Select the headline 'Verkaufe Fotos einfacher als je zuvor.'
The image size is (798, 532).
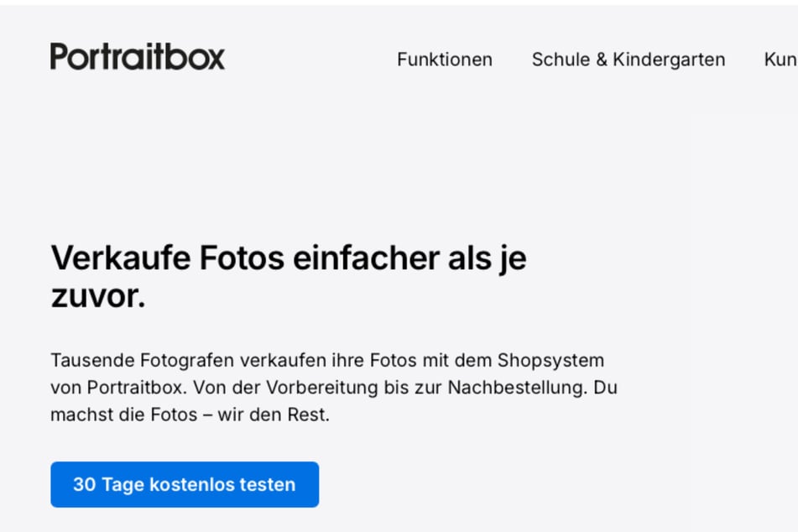289,276
